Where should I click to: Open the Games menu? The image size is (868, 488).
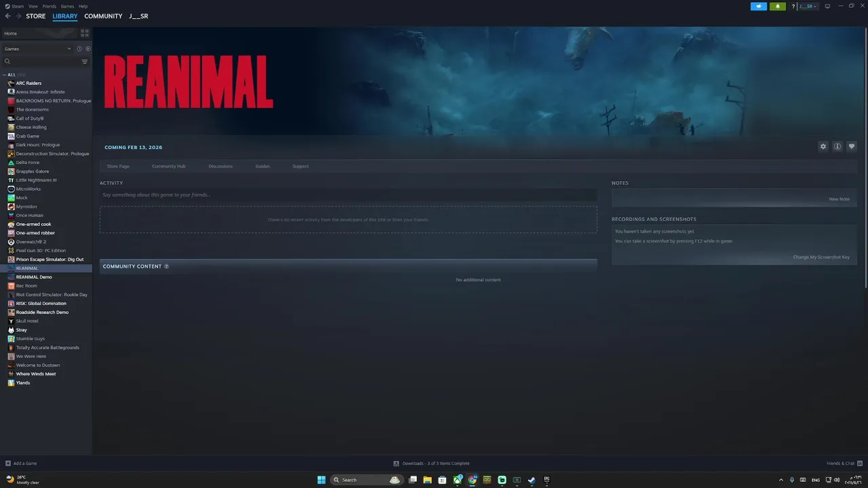(x=67, y=6)
